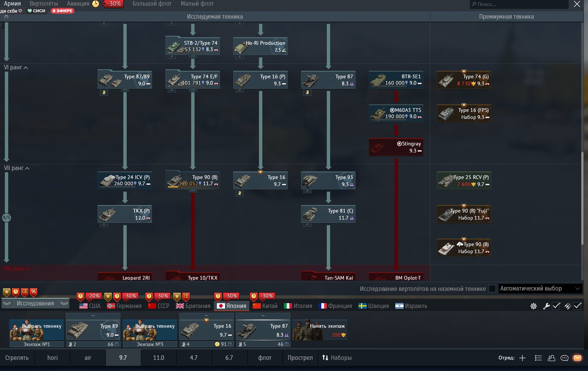588x371 pixels.
Task: Collapse the VI ранг section
Action: (16, 67)
